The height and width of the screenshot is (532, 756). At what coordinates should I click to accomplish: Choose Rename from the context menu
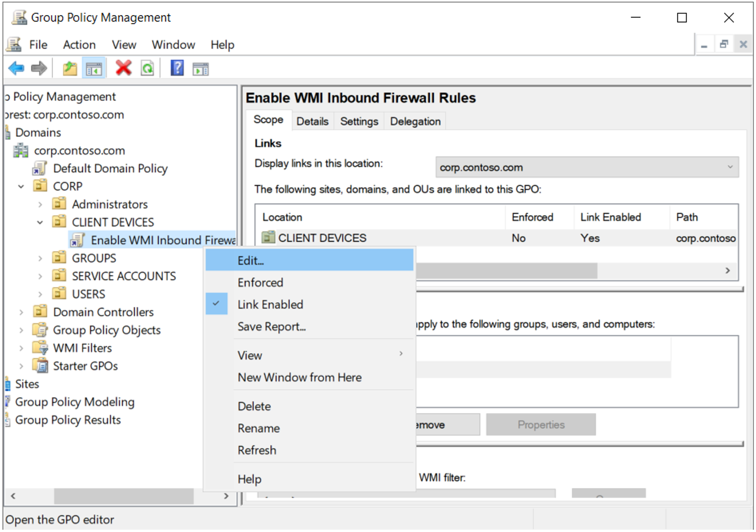click(309, 428)
